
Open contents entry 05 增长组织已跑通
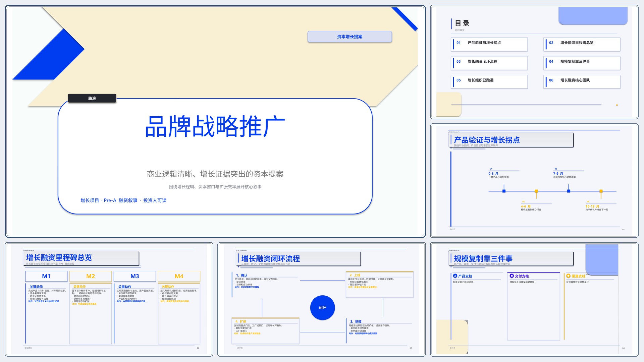pyautogui.click(x=489, y=82)
